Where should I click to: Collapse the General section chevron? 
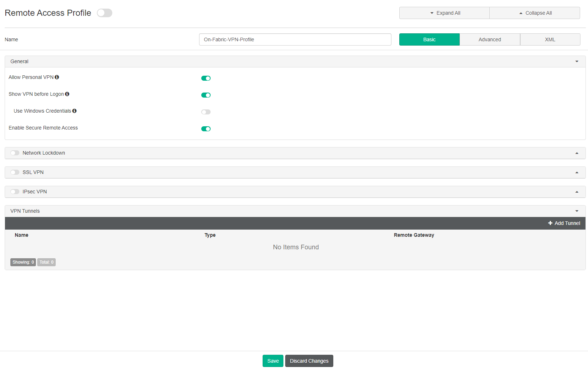(577, 61)
